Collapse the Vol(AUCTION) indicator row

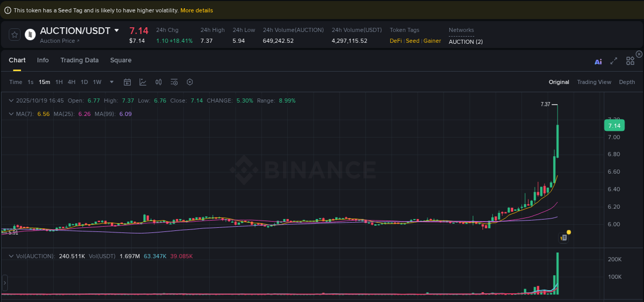[x=11, y=255]
